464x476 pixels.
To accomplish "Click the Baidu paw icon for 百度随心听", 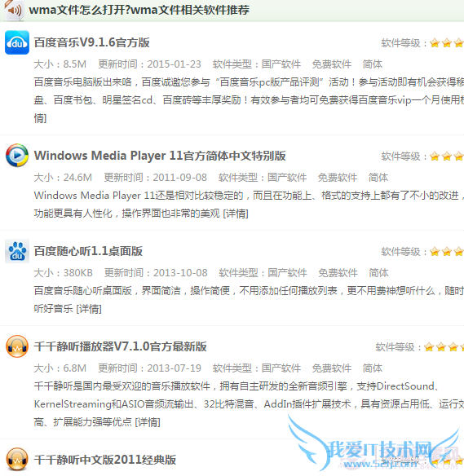I will pyautogui.click(x=17, y=251).
